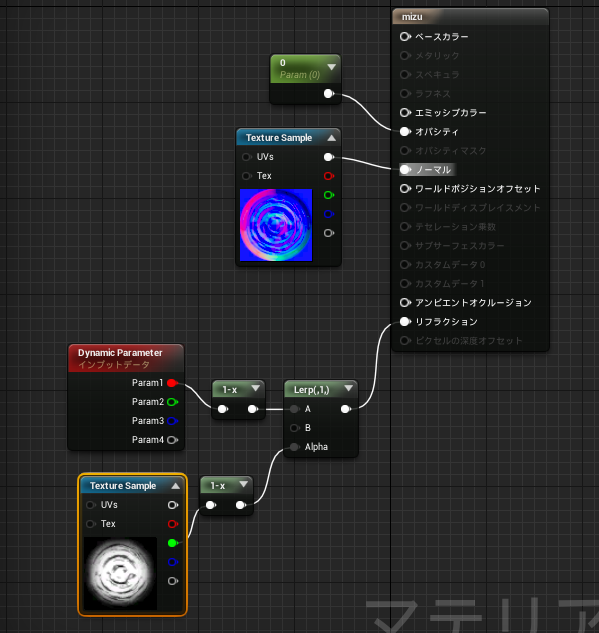
Task: Click the disabled ワールドディスプレイスメント pin
Action: point(405,208)
